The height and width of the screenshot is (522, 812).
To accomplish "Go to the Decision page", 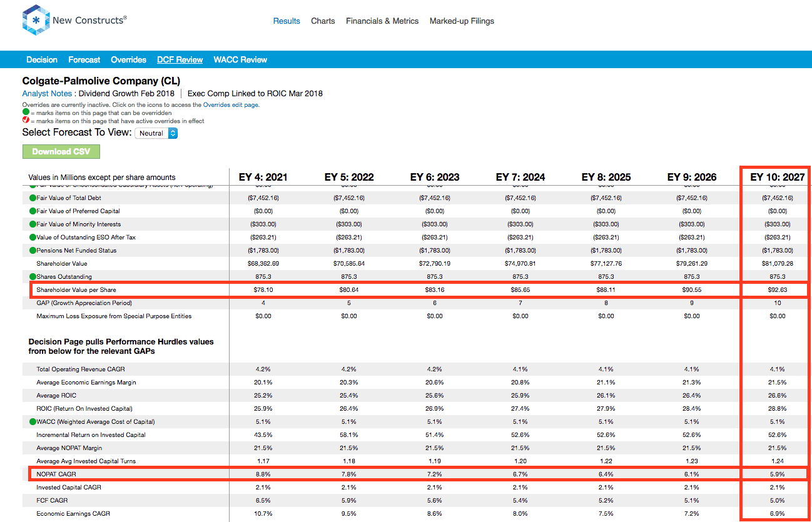I will pos(42,59).
